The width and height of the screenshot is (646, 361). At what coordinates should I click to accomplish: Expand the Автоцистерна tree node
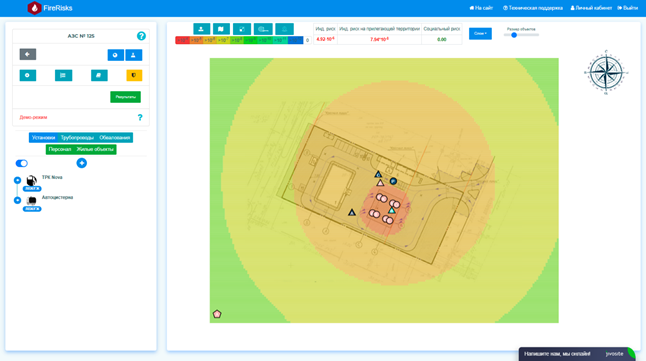(17, 200)
